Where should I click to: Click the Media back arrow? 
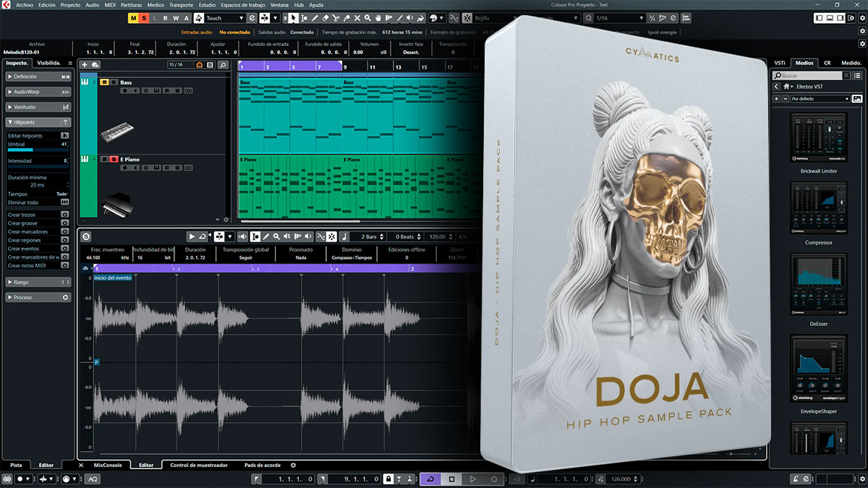coord(776,87)
